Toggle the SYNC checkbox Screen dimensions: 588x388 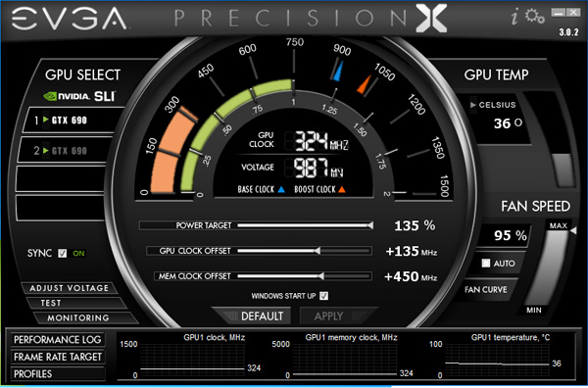point(63,254)
